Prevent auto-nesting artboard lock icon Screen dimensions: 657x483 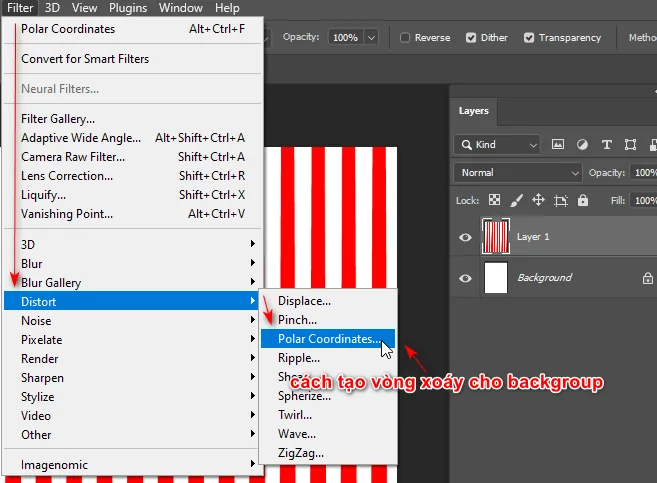[x=561, y=201]
